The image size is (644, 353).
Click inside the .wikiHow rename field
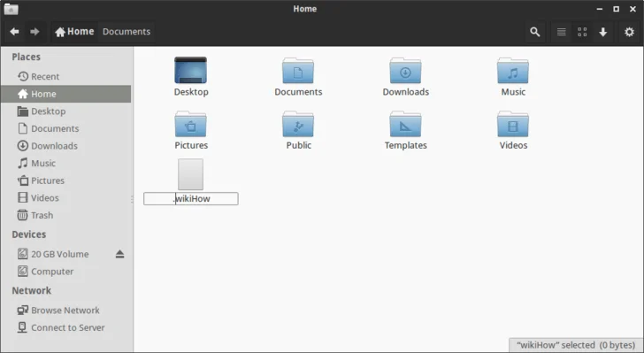click(x=190, y=198)
